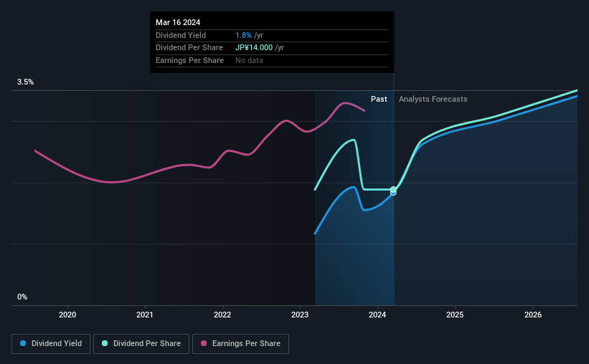This screenshot has width=589, height=364.
Task: Click the tooltip Earnings Per Share row label
Action: coord(189,60)
